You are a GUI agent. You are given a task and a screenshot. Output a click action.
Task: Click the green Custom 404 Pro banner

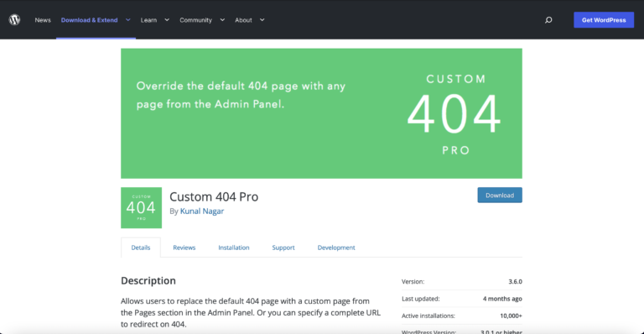pyautogui.click(x=321, y=113)
